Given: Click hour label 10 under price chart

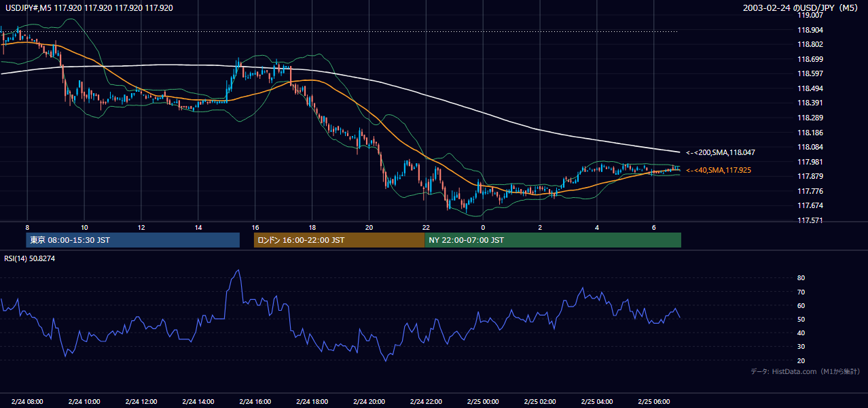Looking at the screenshot, I should [x=84, y=227].
